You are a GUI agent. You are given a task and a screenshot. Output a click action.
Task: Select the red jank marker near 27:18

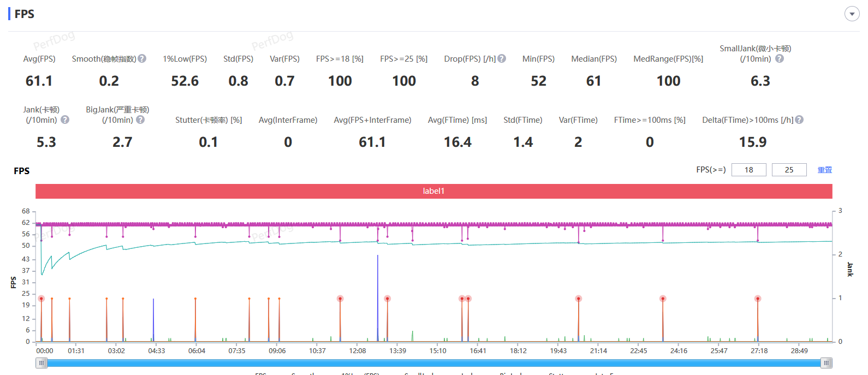tap(758, 299)
